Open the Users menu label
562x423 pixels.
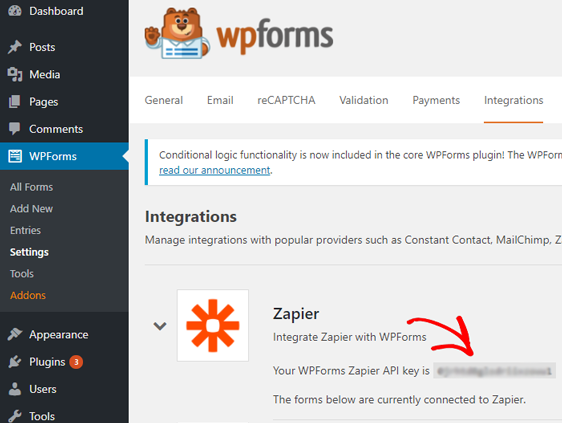[x=43, y=389]
